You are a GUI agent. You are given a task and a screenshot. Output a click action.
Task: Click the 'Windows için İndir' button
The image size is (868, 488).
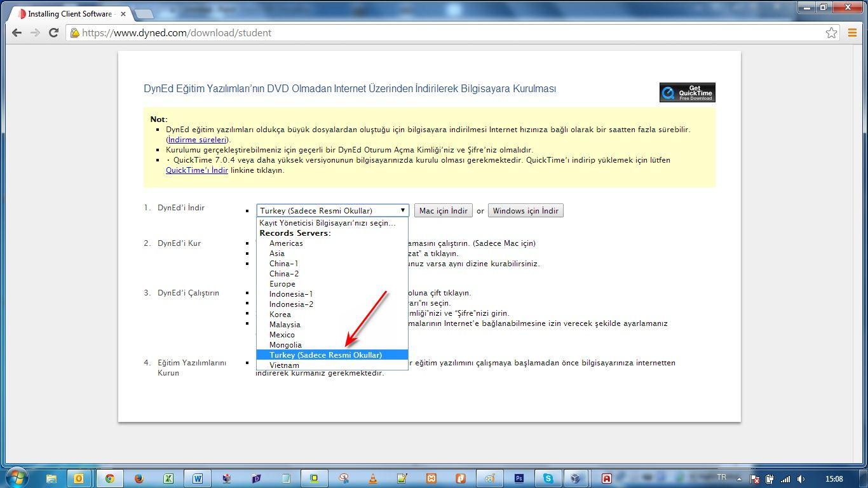click(526, 211)
